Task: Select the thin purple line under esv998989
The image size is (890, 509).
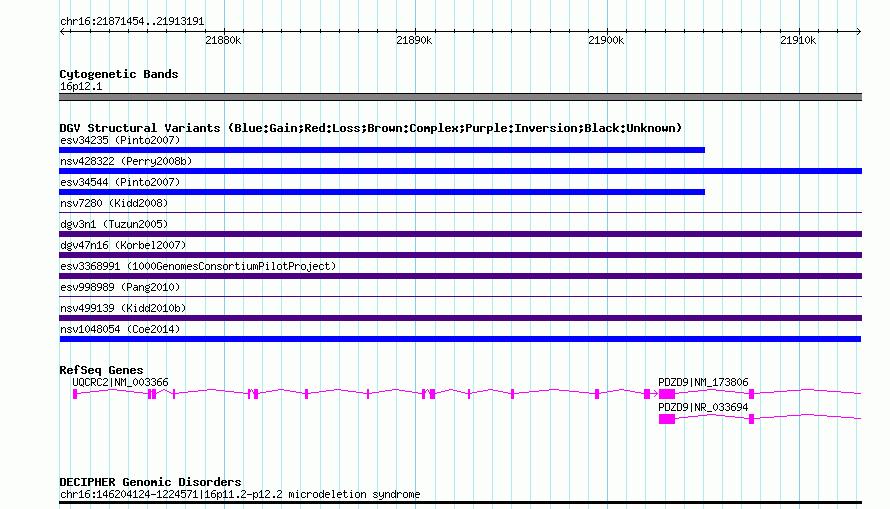Action: click(x=460, y=297)
